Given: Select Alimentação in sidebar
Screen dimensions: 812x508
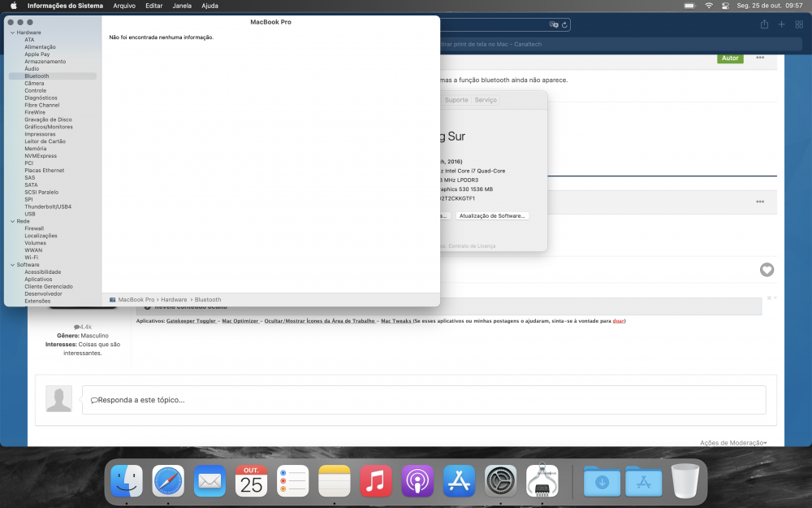Looking at the screenshot, I should pyautogui.click(x=40, y=46).
